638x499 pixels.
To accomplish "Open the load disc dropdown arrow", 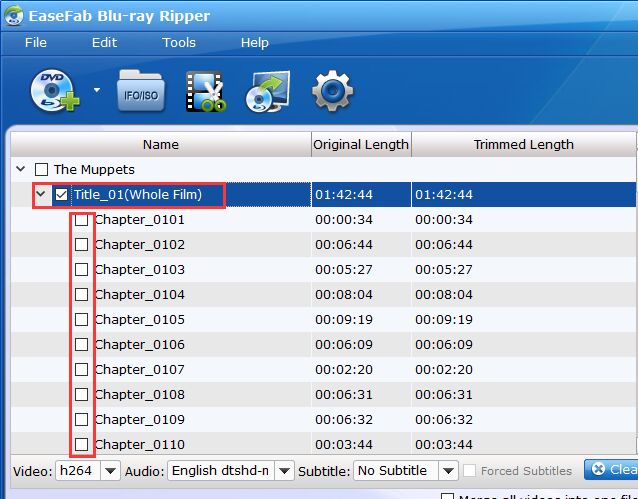I will (x=97, y=90).
